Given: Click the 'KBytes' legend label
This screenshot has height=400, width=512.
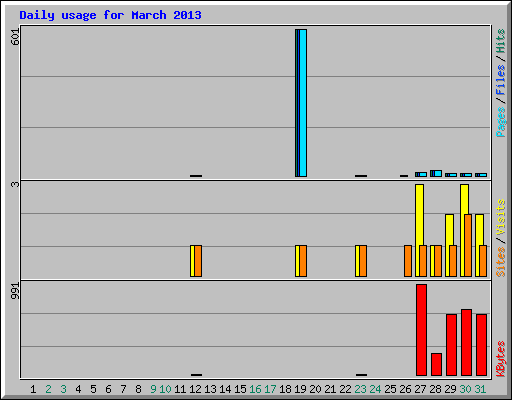Looking at the screenshot, I should pyautogui.click(x=501, y=359).
